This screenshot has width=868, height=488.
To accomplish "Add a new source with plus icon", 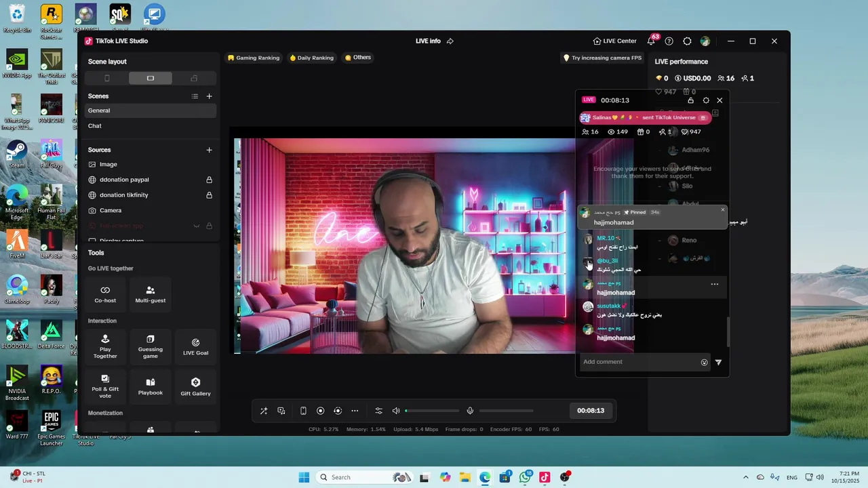I will [x=209, y=150].
